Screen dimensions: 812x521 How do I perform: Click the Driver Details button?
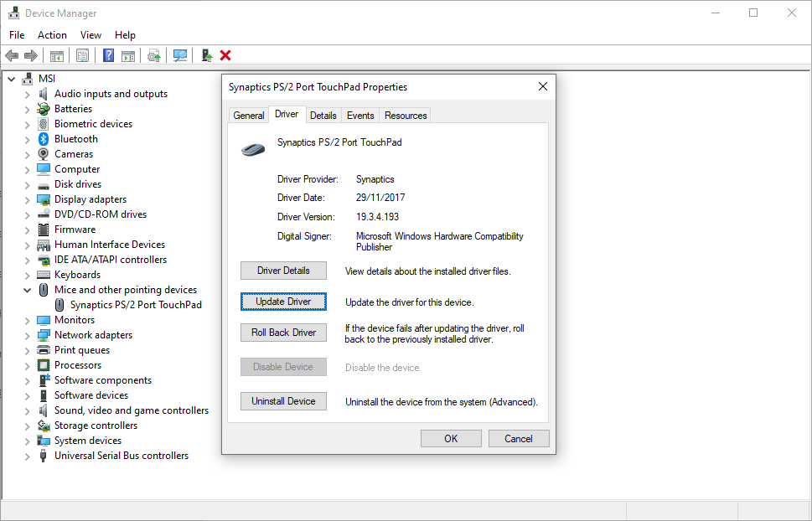[283, 271]
